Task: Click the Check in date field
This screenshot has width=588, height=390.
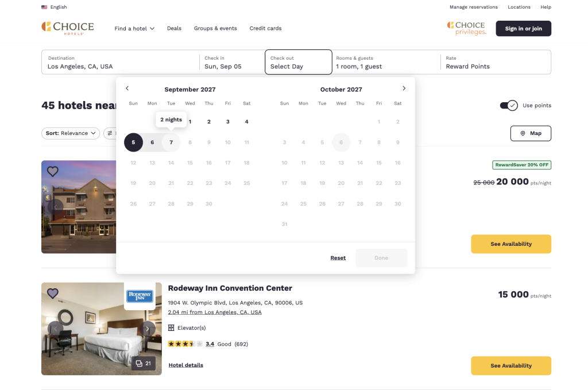Action: pos(232,62)
